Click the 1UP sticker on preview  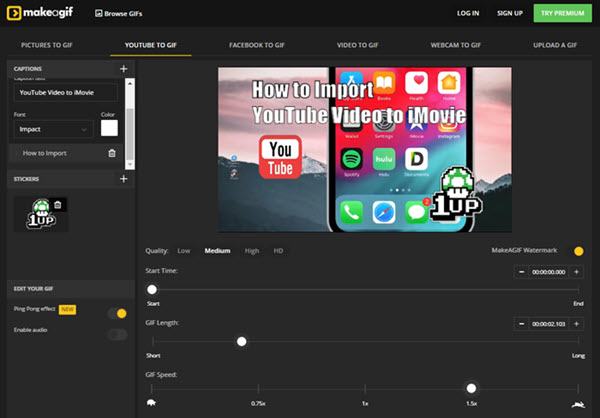(456, 194)
